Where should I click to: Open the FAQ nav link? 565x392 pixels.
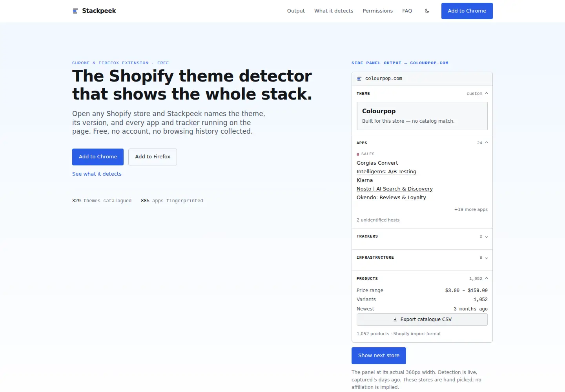(x=407, y=11)
